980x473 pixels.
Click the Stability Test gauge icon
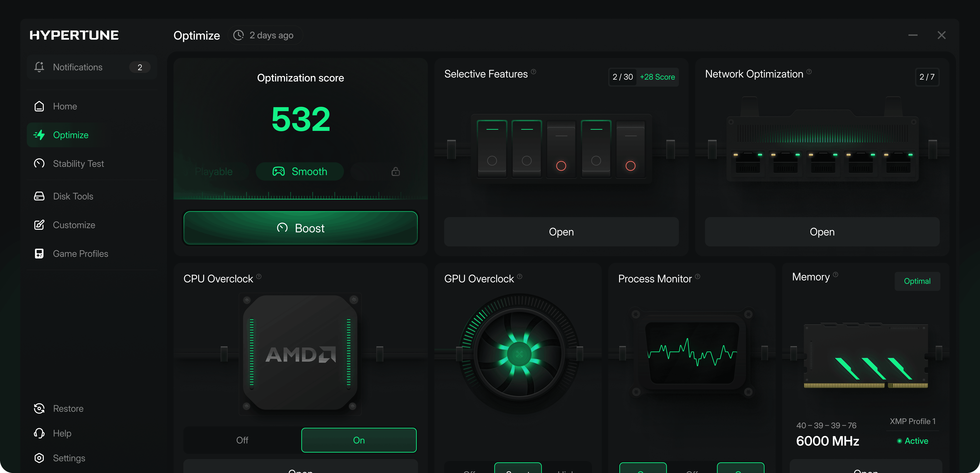pos(39,163)
